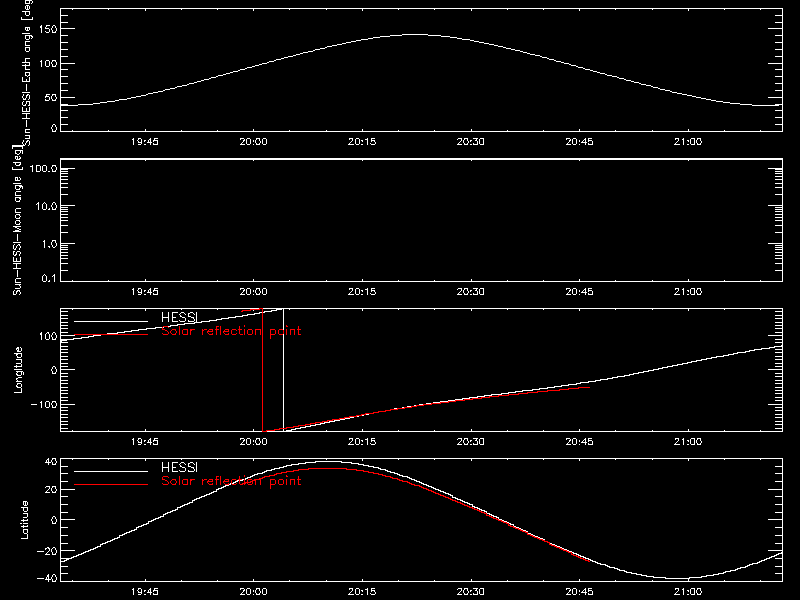Viewport: 800px width, 600px height.
Task: Click the Latitude axis label
Action: coord(24,520)
